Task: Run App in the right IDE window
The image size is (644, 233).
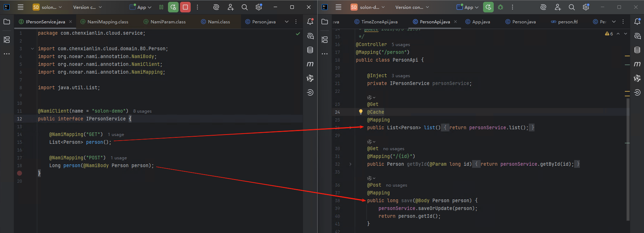Action: 488,7
